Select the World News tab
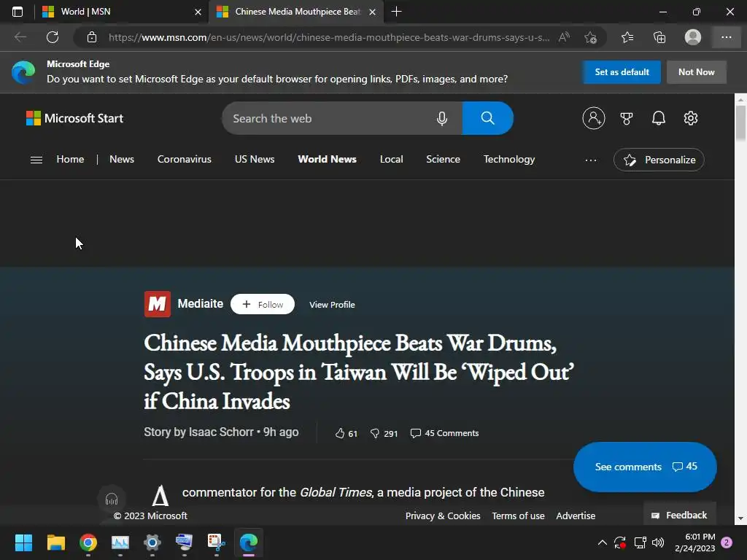 327,159
